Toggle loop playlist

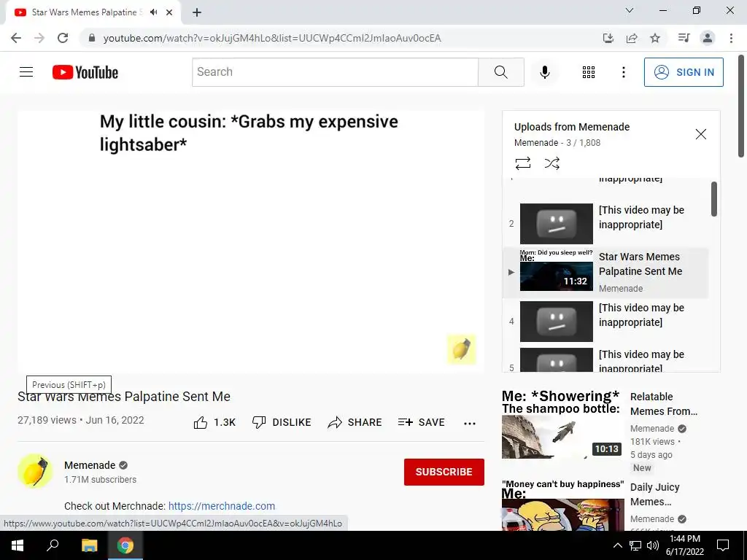522,163
